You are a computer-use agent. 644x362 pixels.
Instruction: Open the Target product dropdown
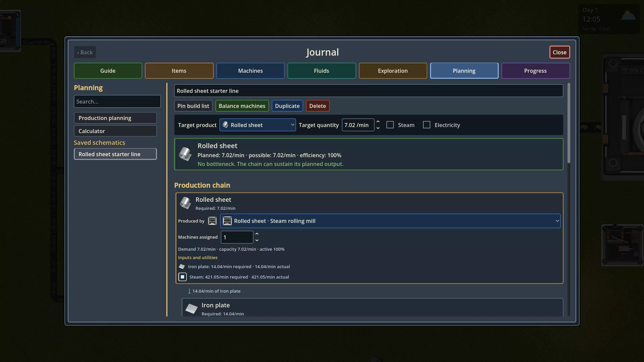[x=258, y=125]
